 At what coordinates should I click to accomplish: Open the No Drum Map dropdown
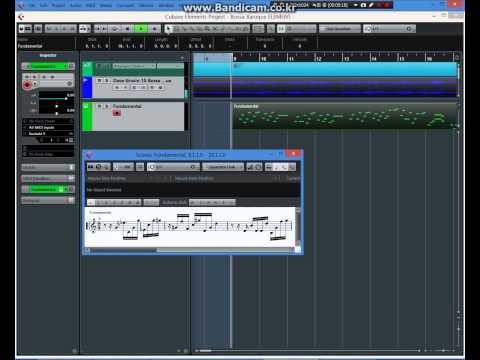tap(48, 154)
